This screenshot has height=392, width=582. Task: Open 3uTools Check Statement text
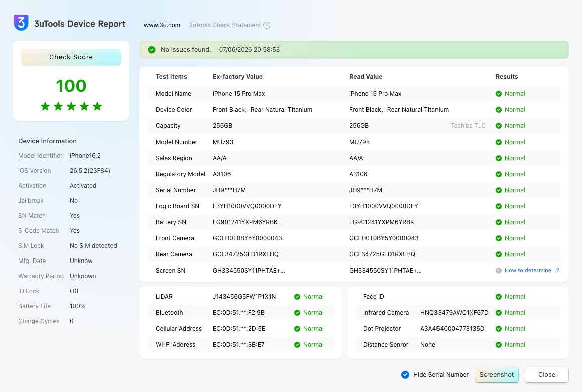(225, 25)
